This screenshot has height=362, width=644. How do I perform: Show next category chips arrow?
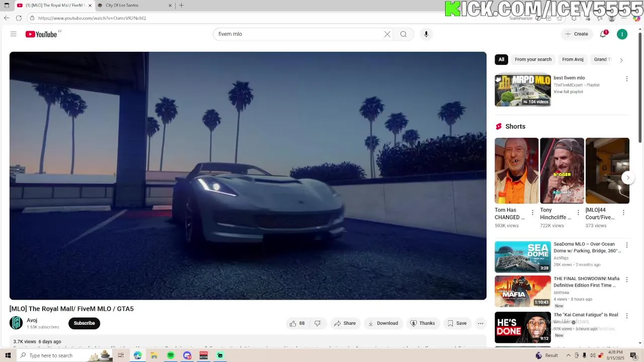coord(621,60)
